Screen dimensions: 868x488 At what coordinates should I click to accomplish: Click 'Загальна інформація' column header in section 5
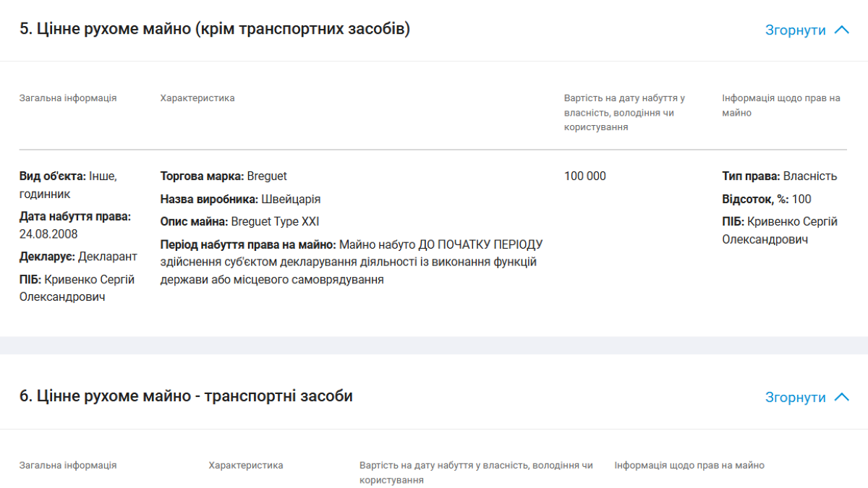[68, 98]
